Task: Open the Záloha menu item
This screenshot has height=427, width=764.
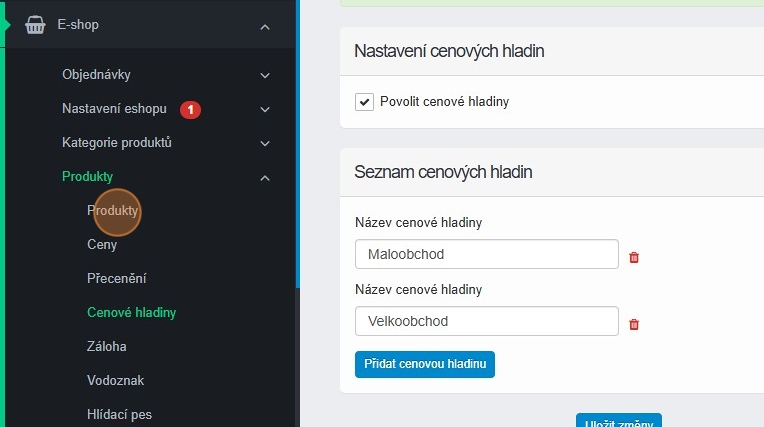Action: point(107,347)
